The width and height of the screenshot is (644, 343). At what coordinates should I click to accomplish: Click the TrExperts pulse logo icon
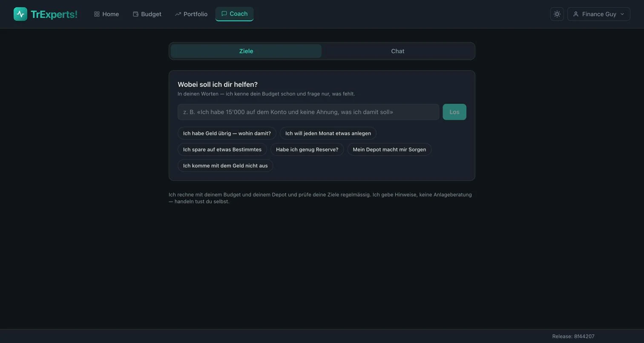20,14
